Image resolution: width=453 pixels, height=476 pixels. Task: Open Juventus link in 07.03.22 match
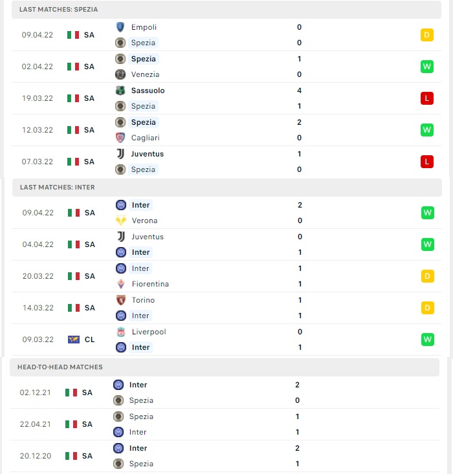(x=148, y=154)
